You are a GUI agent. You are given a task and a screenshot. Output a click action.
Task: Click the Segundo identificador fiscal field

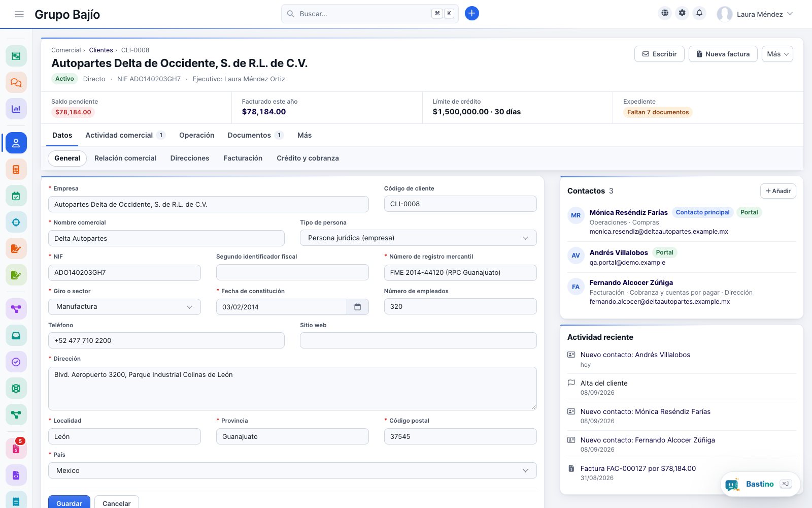pos(292,272)
